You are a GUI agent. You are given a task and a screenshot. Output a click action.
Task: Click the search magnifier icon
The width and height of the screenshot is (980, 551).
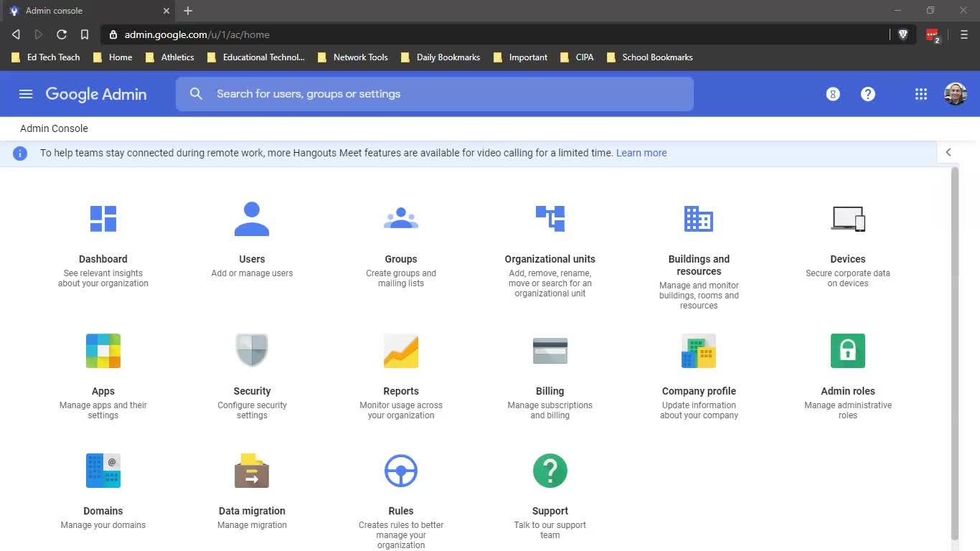(x=196, y=94)
